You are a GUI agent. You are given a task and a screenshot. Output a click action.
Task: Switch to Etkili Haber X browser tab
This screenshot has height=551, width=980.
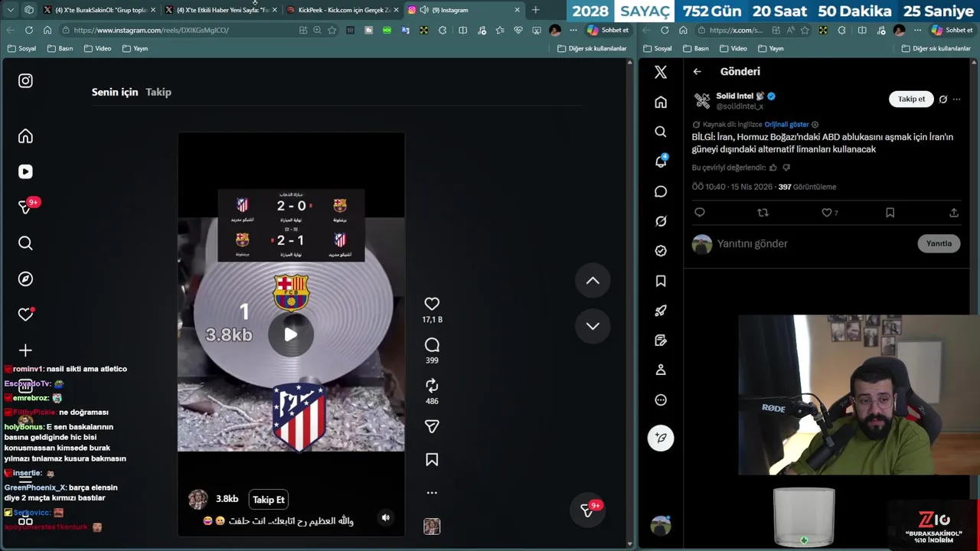(x=221, y=10)
